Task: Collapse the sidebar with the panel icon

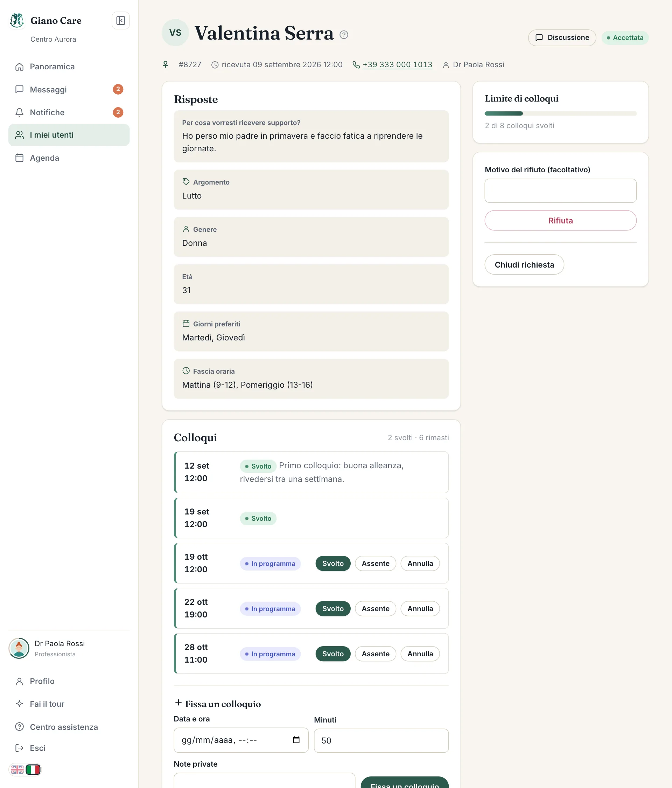Action: pos(120,21)
